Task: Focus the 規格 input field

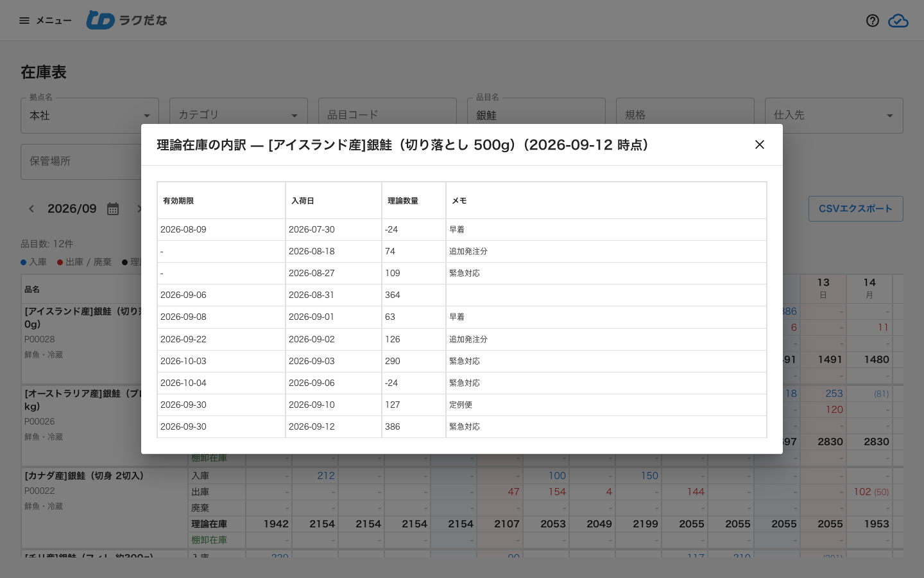Action: [685, 116]
